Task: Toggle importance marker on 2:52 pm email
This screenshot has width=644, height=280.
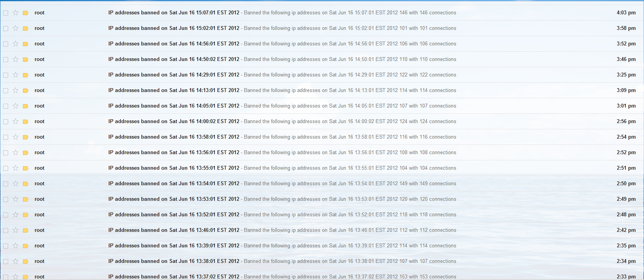Action: click(26, 153)
